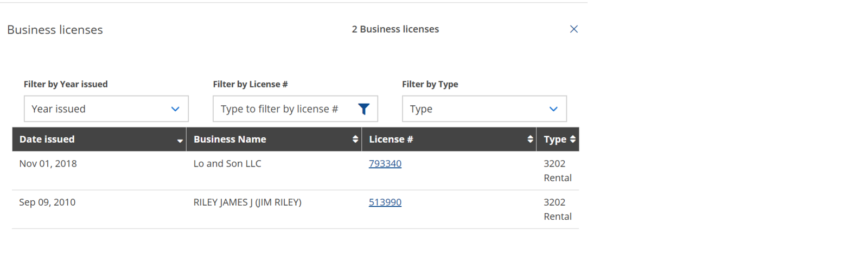Open the Year issued dropdown
Image resolution: width=868 pixels, height=267 pixels.
(x=106, y=109)
